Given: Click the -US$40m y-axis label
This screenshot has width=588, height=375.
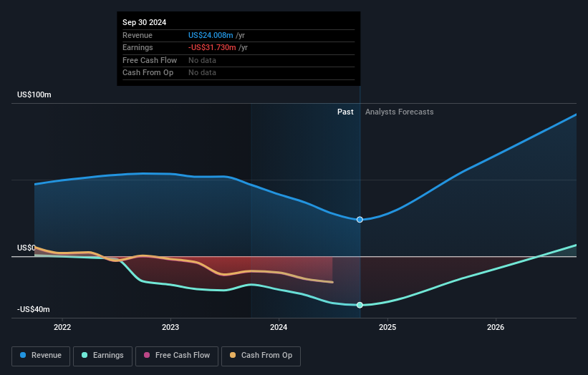Looking at the screenshot, I should tap(34, 309).
